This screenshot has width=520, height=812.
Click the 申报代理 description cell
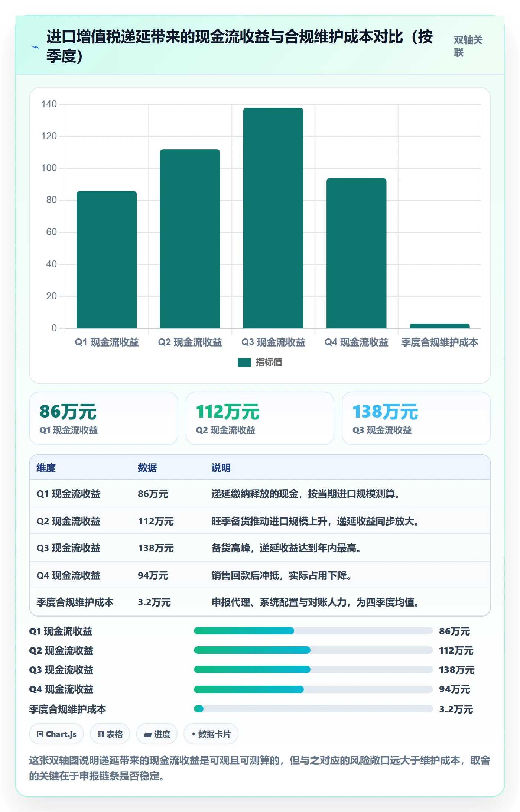315,602
